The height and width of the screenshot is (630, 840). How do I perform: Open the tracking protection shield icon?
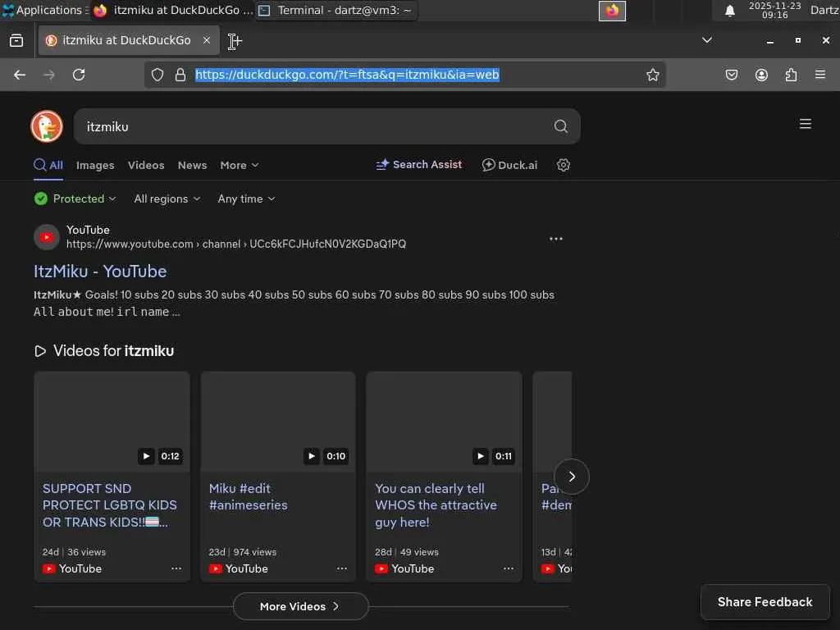coord(157,75)
